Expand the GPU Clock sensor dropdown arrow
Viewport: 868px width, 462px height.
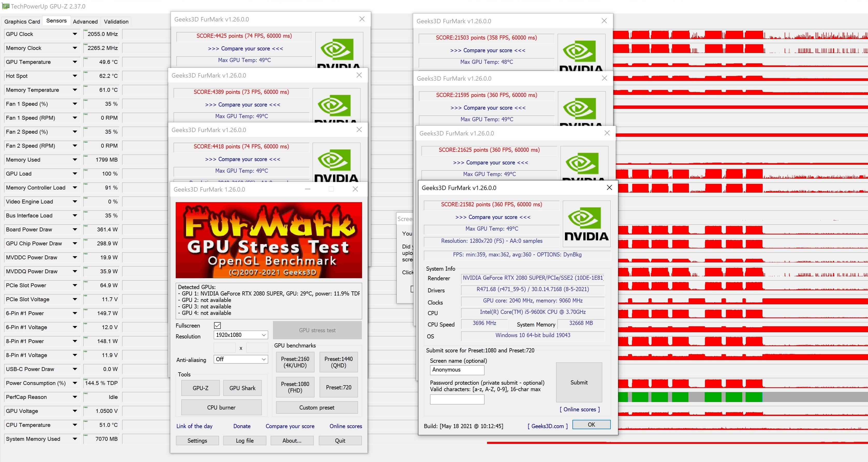[75, 34]
